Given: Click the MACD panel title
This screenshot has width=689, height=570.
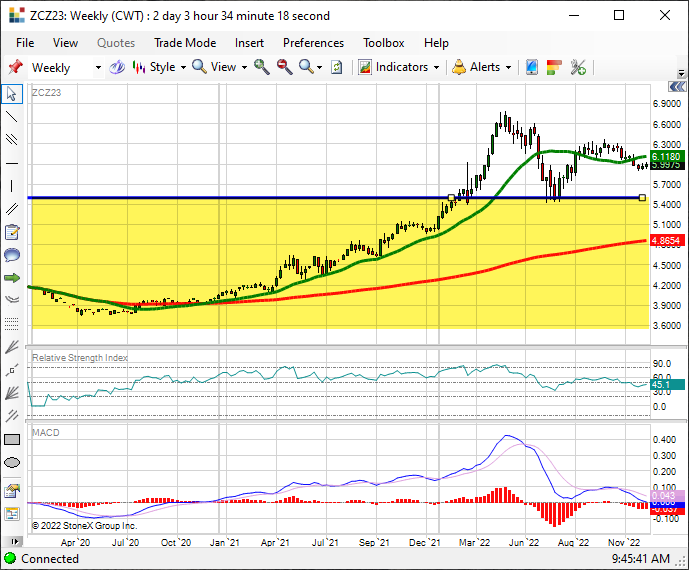Looking at the screenshot, I should (x=46, y=433).
